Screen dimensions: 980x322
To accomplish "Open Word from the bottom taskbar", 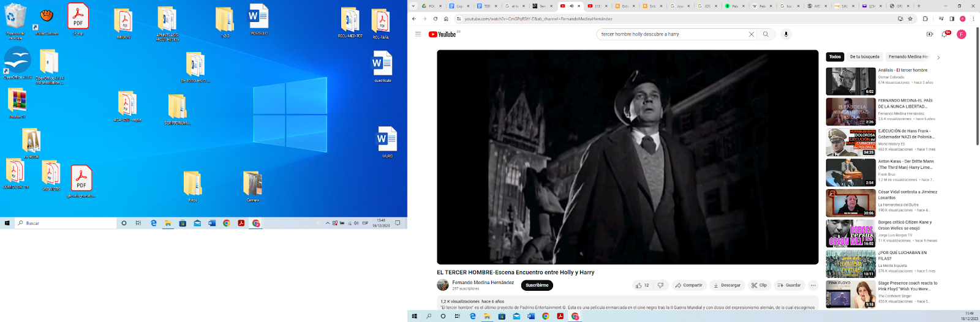I will click(531, 316).
